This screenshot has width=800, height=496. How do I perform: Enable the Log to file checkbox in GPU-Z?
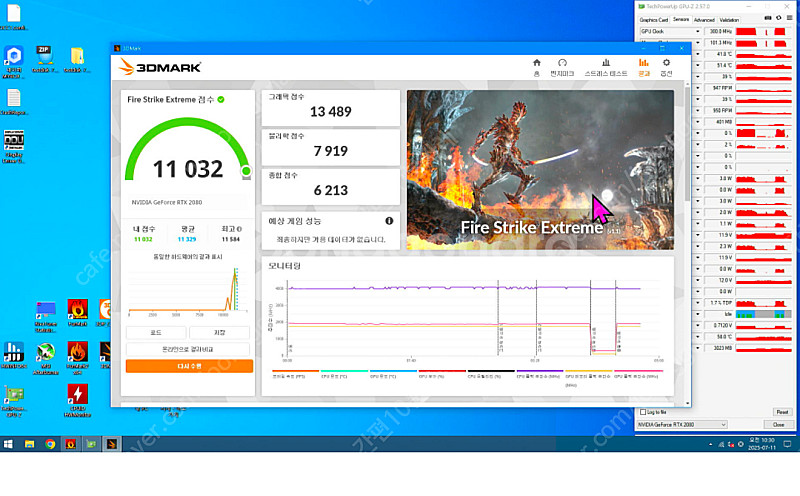[643, 412]
